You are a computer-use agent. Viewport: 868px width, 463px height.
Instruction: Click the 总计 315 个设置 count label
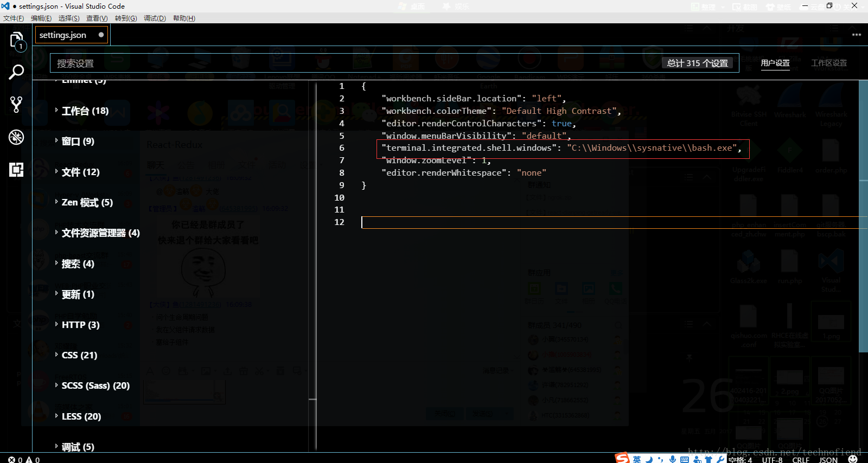[698, 63]
